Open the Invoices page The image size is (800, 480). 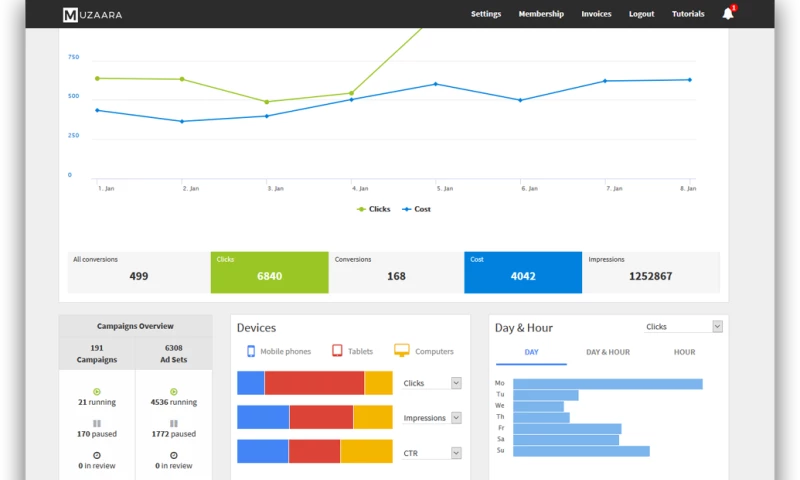[596, 14]
